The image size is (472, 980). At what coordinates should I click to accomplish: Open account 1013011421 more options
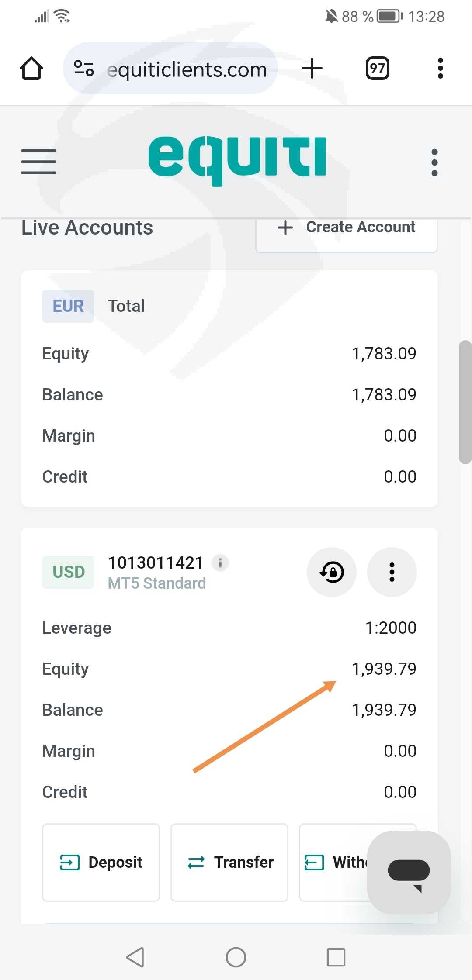pos(392,572)
